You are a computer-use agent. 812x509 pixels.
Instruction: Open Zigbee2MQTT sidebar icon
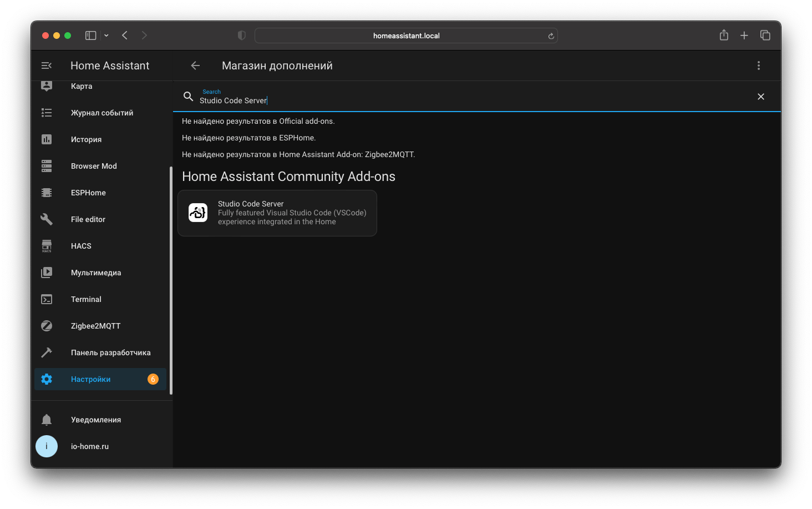[47, 326]
